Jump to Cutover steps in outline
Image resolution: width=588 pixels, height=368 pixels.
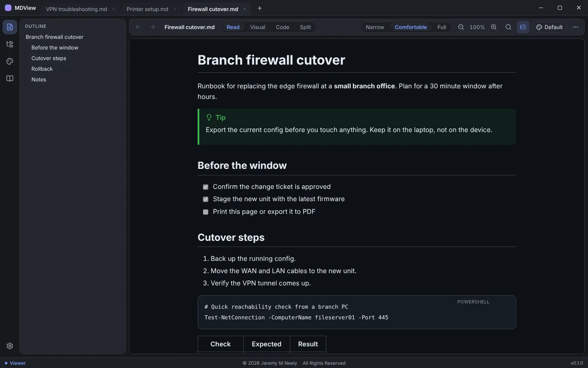pyautogui.click(x=49, y=58)
